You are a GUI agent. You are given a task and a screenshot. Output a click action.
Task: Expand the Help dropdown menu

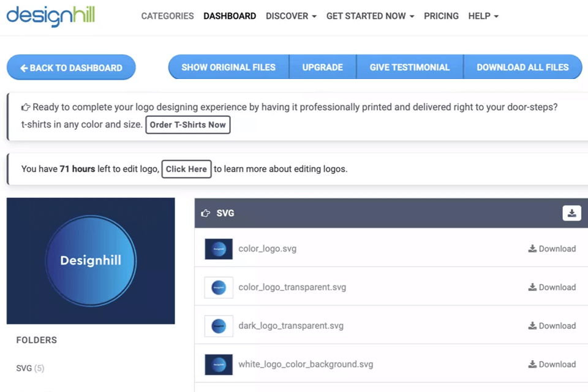(483, 16)
